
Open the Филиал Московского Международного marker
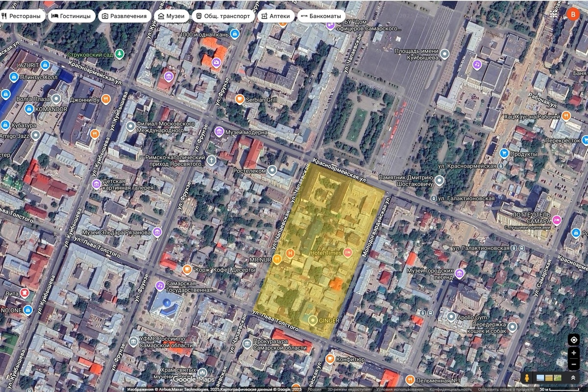pyautogui.click(x=130, y=127)
